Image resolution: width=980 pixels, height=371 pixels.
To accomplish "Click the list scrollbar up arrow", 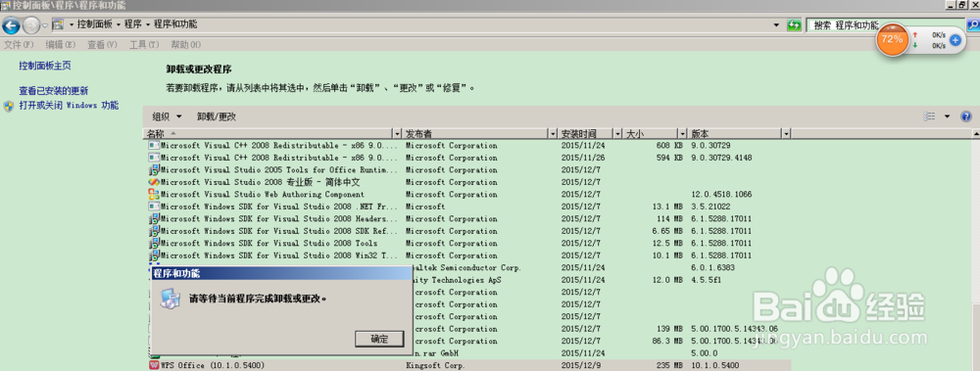I will 976,134.
